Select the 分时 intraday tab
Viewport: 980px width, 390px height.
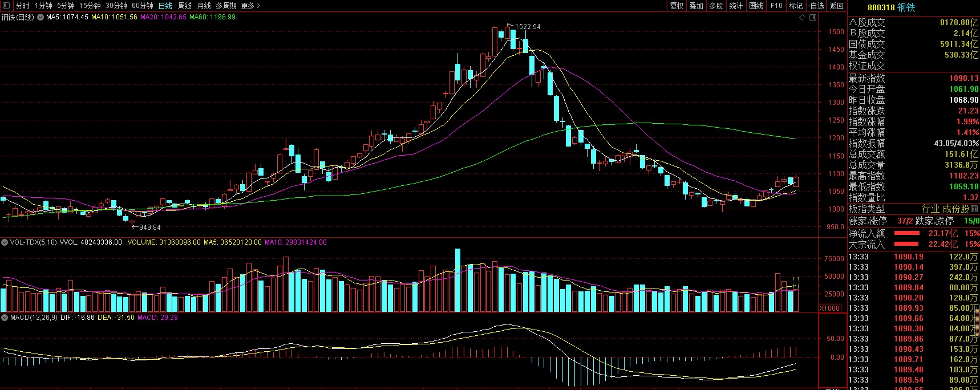22,6
